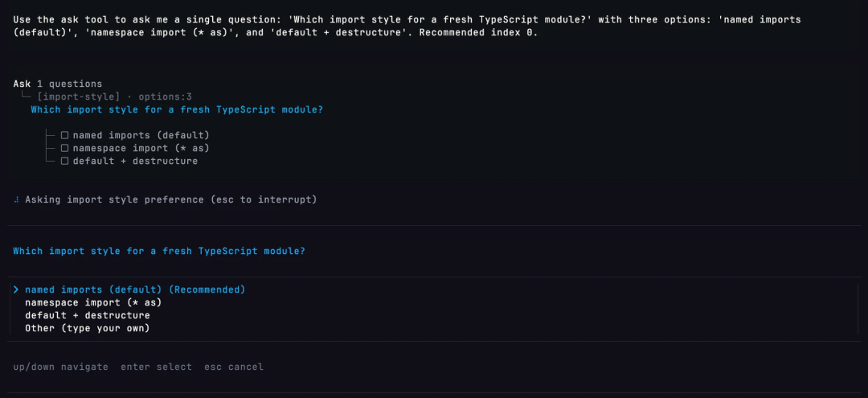Click 'Ask 1 questions' header line

point(58,84)
